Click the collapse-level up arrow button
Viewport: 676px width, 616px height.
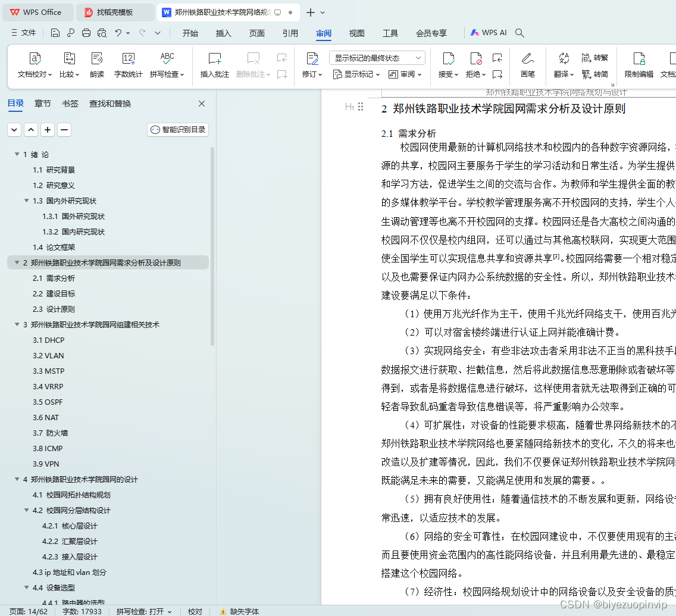31,130
